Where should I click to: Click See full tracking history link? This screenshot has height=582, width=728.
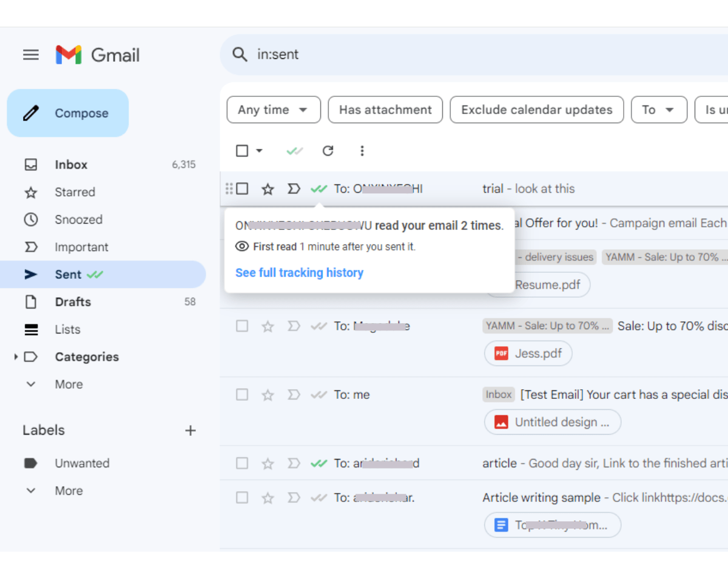(x=299, y=273)
